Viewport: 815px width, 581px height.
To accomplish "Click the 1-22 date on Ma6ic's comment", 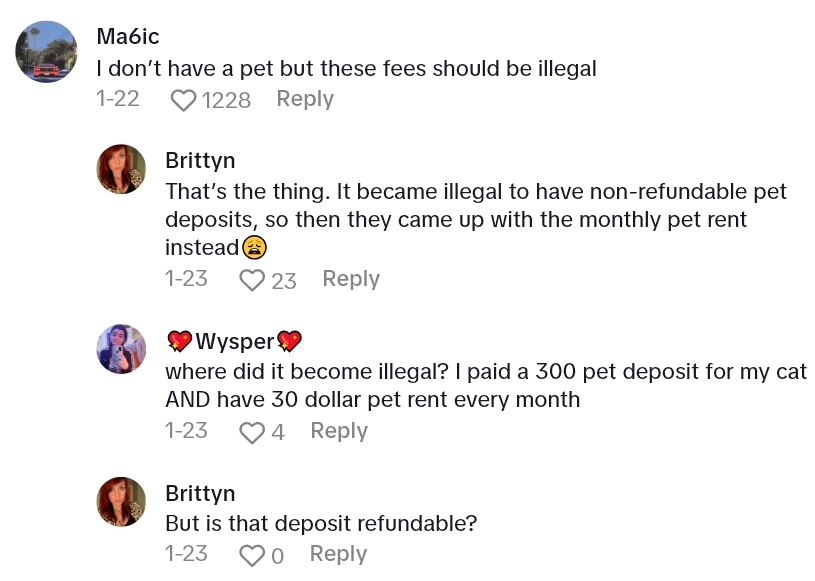I will (x=117, y=99).
